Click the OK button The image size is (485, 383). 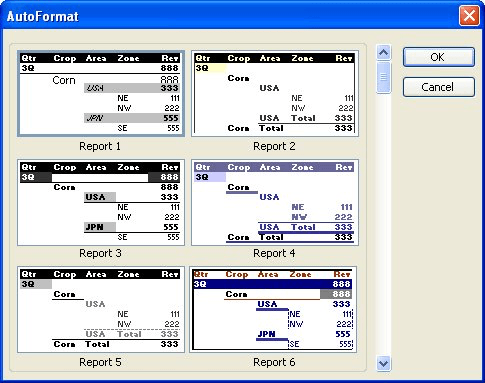pos(439,57)
